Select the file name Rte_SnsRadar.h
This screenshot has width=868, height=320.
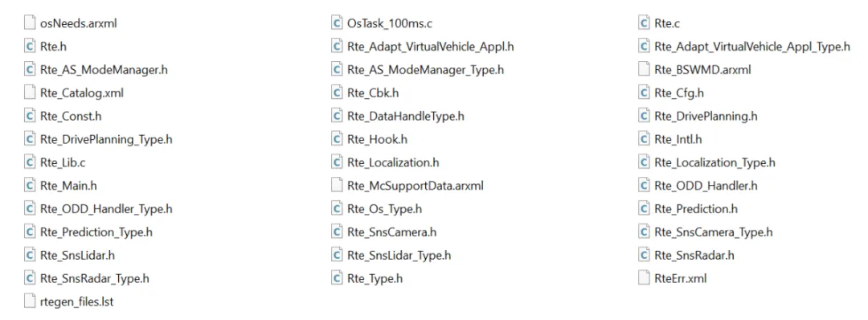[x=694, y=256]
